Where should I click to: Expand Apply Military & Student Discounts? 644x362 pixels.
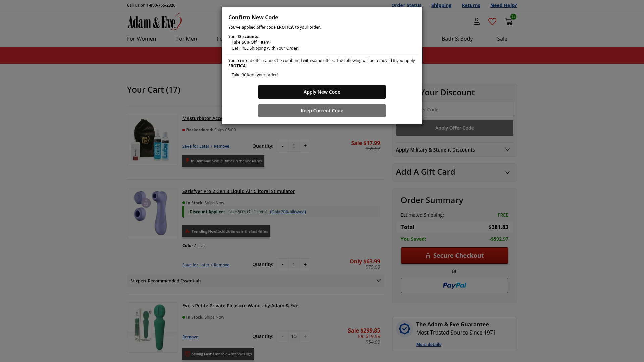454,150
